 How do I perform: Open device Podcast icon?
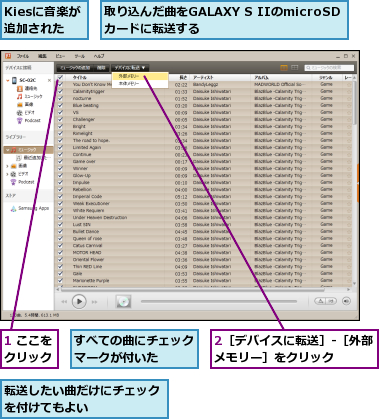point(20,120)
